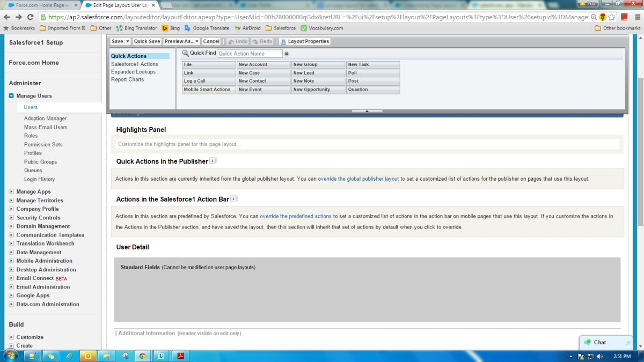Open Outlook from the taskbar
The height and width of the screenshot is (362, 644).
pos(87,355)
